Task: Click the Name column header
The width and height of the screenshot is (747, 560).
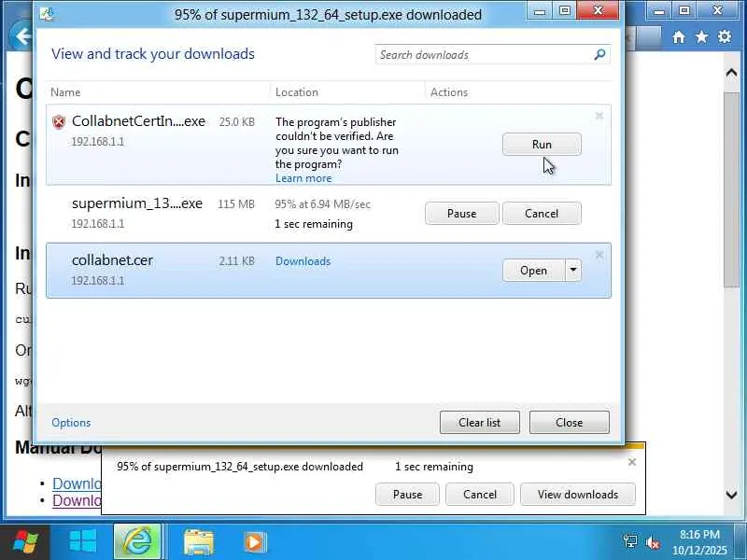Action: pyautogui.click(x=65, y=91)
